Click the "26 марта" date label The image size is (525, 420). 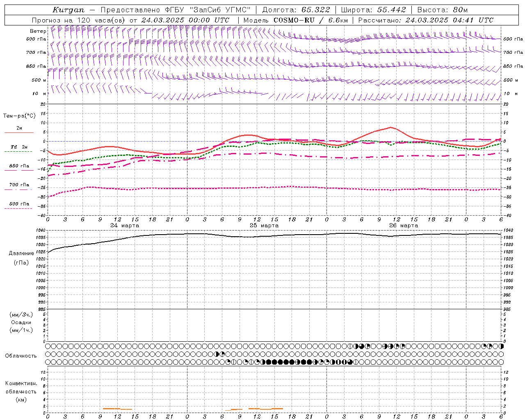404,226
